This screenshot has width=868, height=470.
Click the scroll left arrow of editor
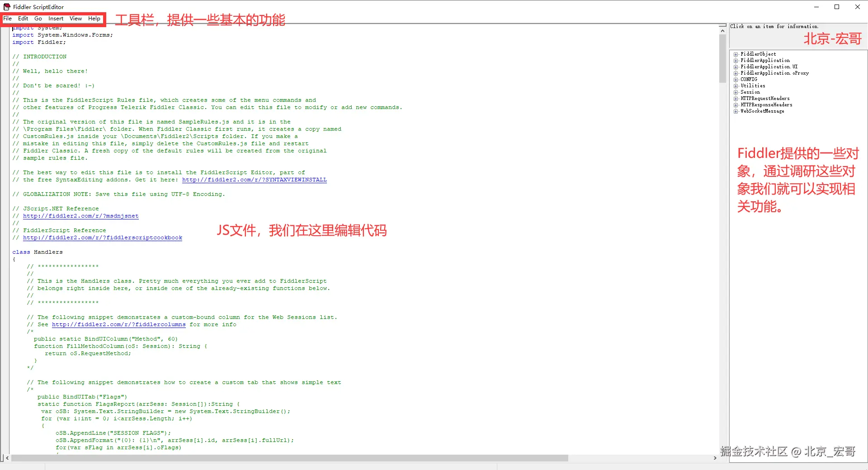click(7, 458)
